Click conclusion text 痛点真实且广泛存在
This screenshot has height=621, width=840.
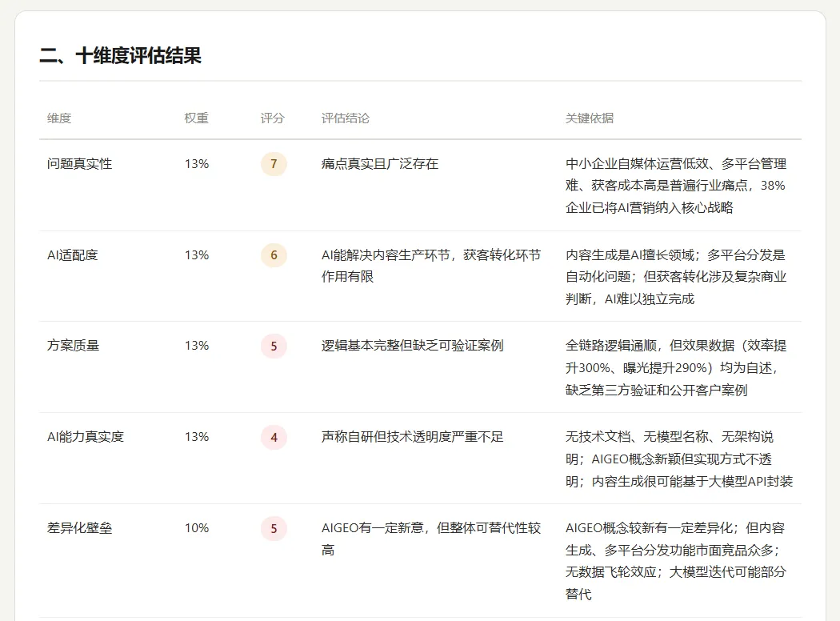point(380,164)
